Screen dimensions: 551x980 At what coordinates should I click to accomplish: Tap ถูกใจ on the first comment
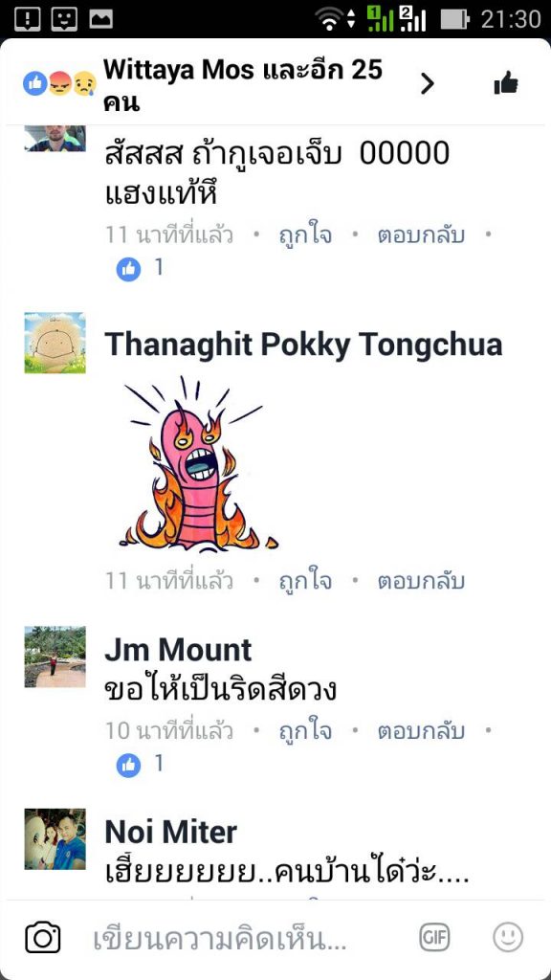(305, 235)
